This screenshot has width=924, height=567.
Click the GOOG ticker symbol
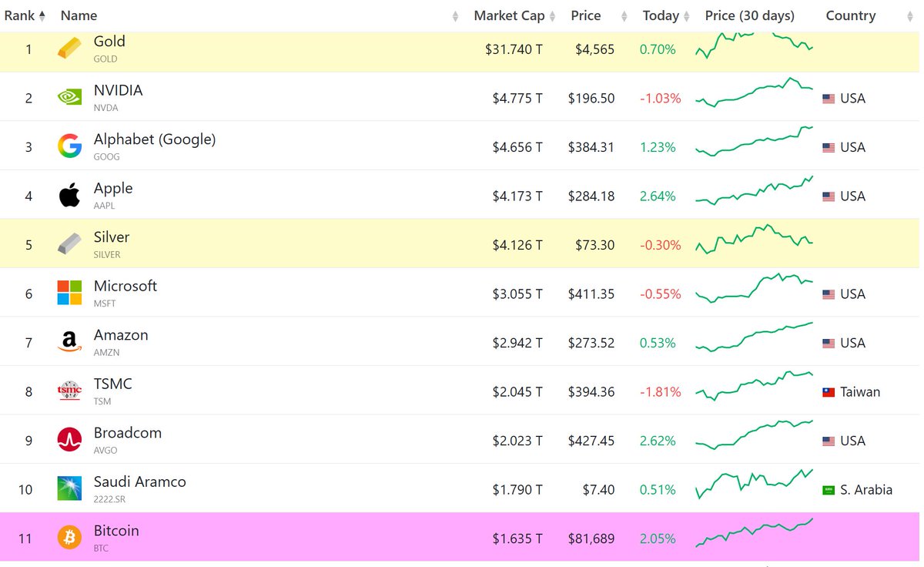pos(107,157)
